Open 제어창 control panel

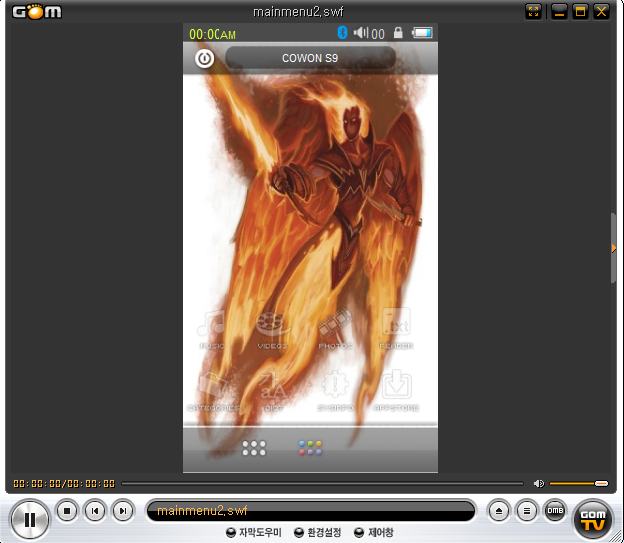click(374, 532)
